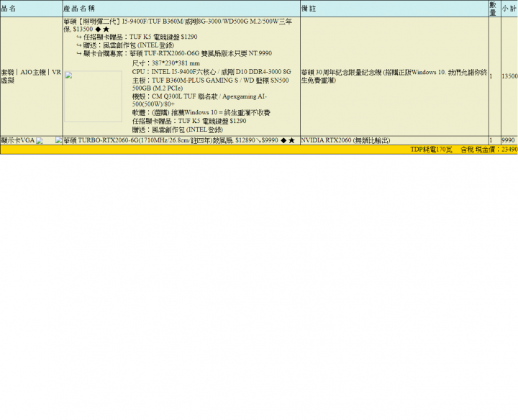518x420 pixels.
Task: Click the first broken image icon after 顯示卡VGA
Action: coord(40,141)
